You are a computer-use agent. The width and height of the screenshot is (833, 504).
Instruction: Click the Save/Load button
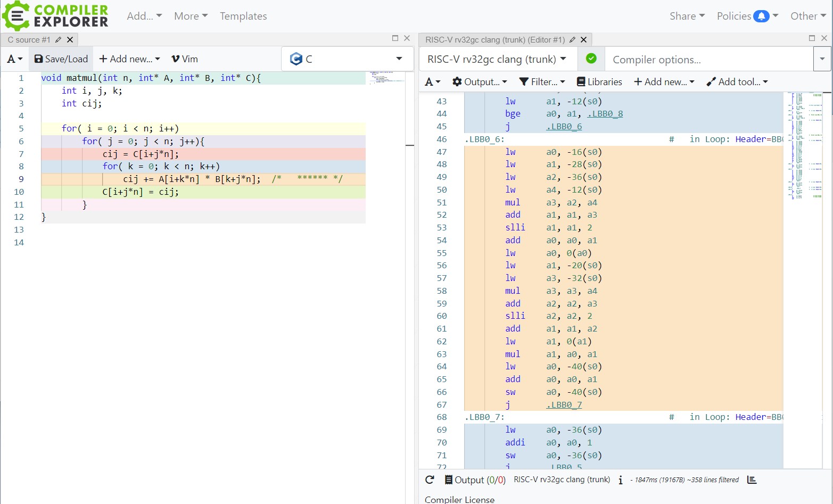click(61, 59)
